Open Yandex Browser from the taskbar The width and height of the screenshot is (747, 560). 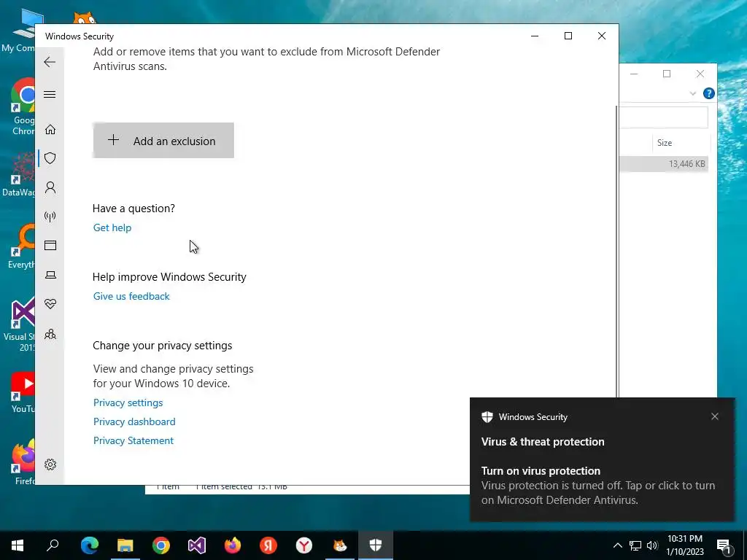coord(304,545)
